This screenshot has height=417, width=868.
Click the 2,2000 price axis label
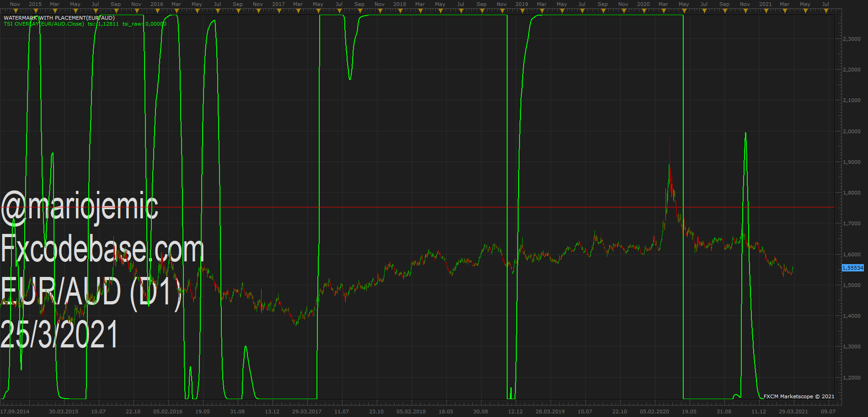pyautogui.click(x=852, y=70)
